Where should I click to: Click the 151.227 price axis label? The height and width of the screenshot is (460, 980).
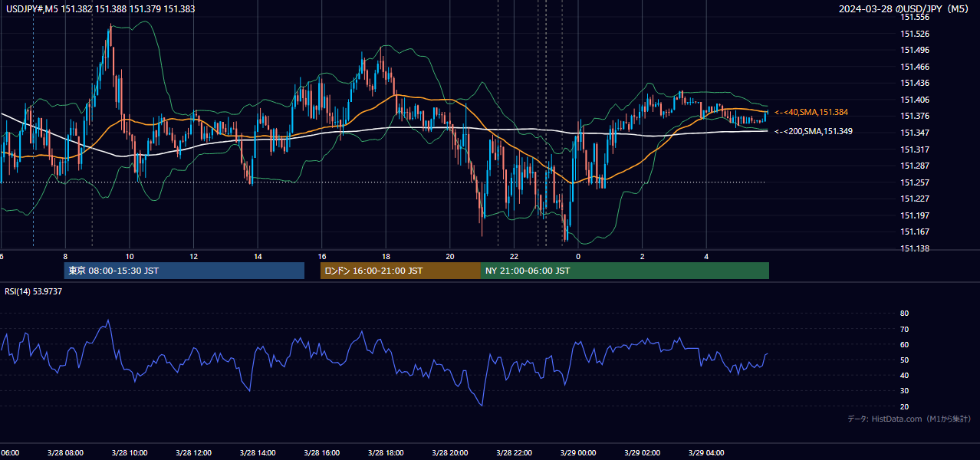(x=915, y=199)
